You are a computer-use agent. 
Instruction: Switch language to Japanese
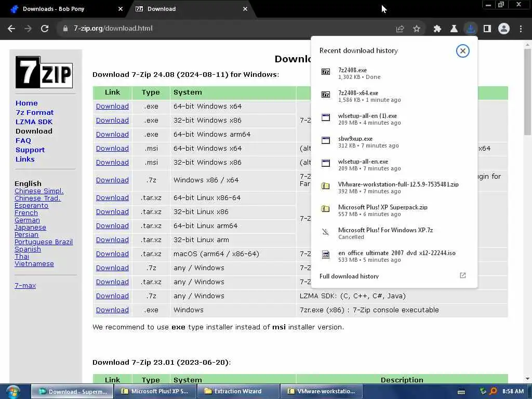point(30,228)
